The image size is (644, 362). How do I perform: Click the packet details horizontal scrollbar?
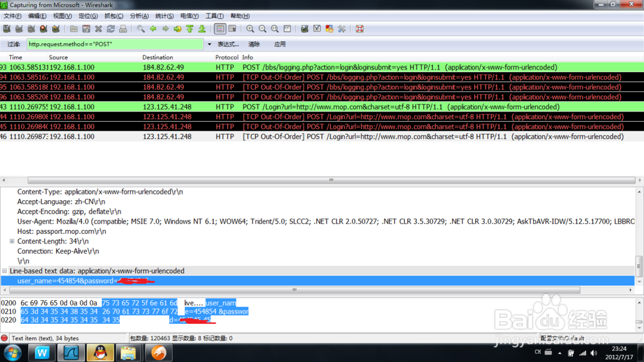(x=294, y=290)
